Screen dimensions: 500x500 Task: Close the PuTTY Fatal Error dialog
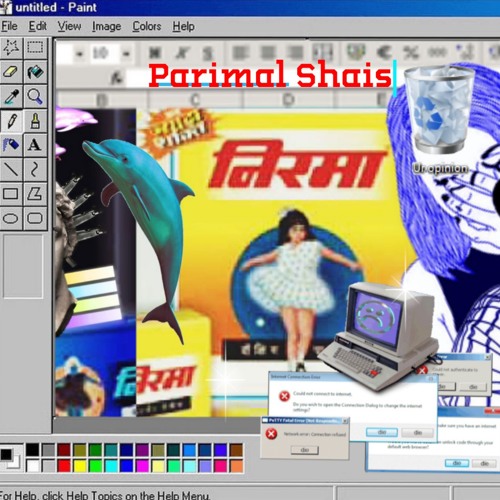(345, 421)
